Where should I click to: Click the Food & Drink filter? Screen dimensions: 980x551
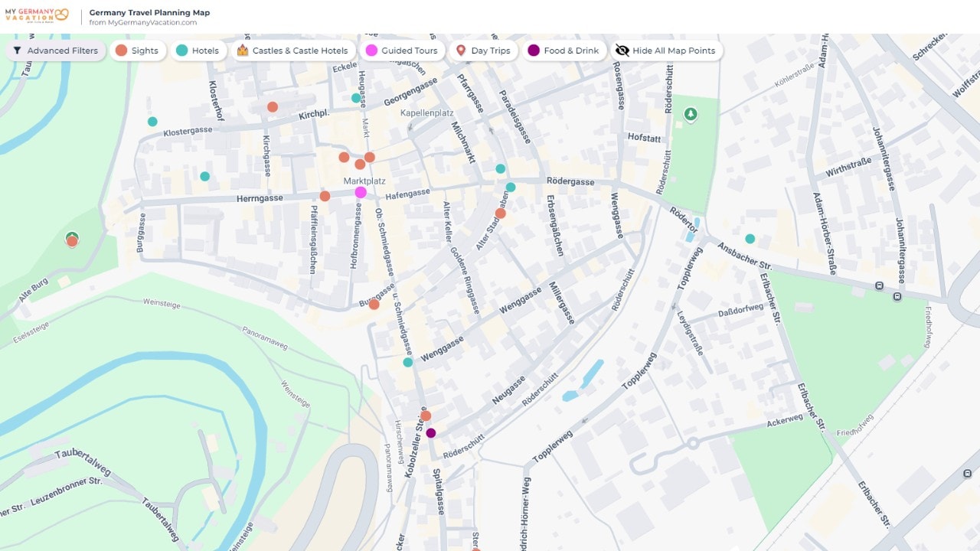click(x=563, y=51)
